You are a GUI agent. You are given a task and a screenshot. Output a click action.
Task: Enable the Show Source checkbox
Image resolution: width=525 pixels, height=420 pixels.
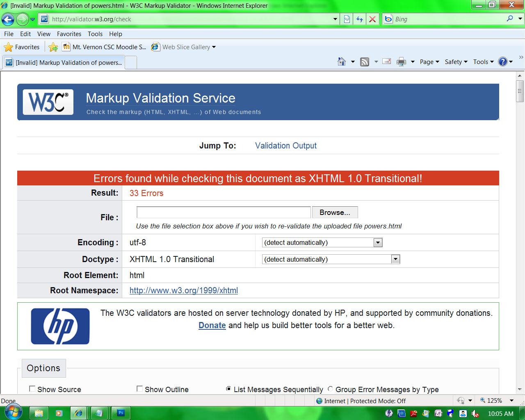[x=32, y=389]
